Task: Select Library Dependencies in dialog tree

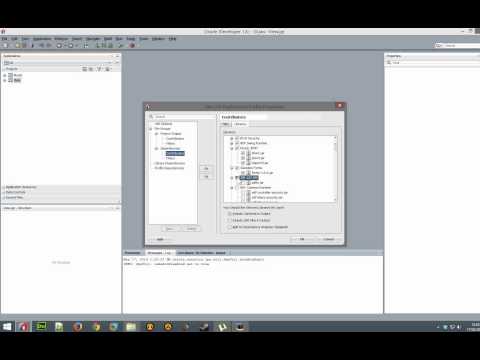Action: [170, 163]
